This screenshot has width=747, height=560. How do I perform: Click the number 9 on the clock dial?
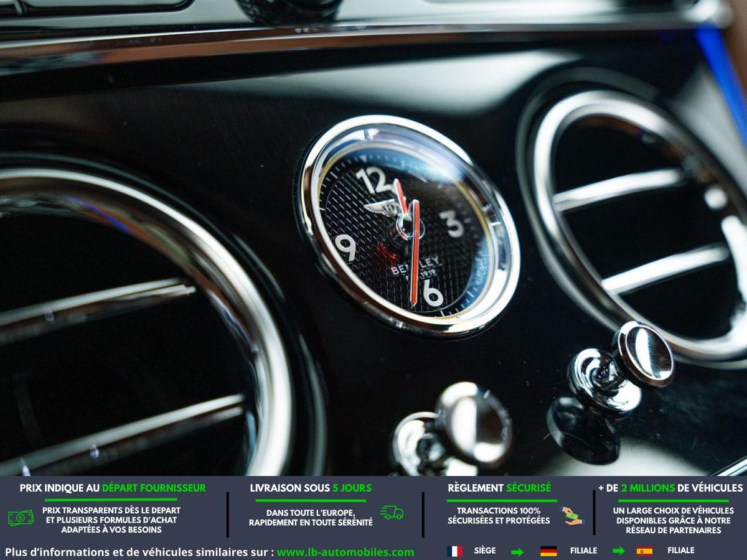(345, 247)
